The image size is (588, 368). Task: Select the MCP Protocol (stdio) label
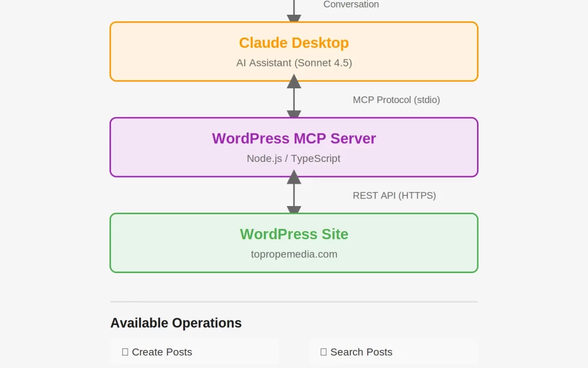pyautogui.click(x=396, y=100)
